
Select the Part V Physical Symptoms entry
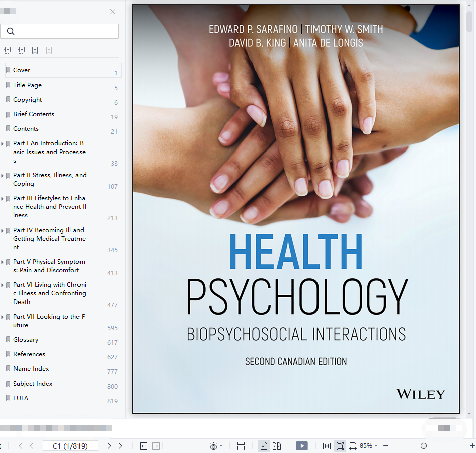coord(49,266)
